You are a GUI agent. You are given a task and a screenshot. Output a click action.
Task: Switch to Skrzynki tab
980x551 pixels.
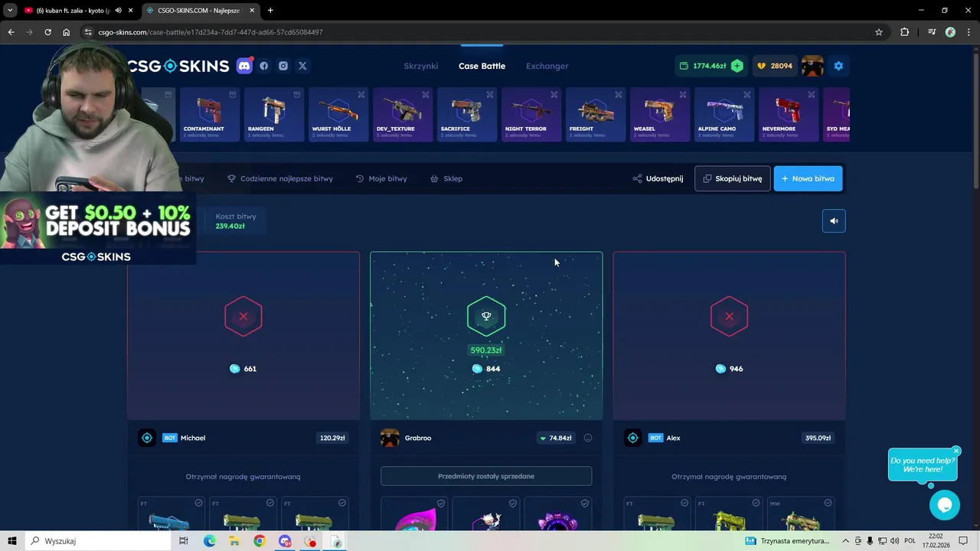point(421,66)
